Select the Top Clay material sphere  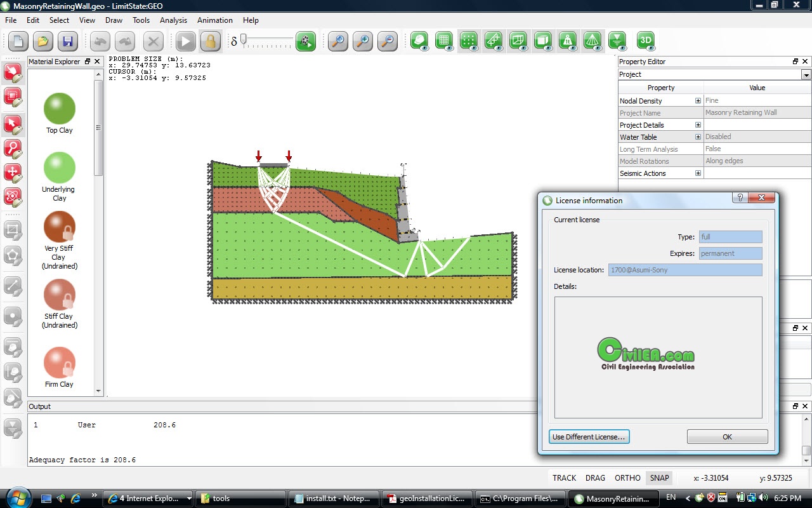click(x=60, y=109)
